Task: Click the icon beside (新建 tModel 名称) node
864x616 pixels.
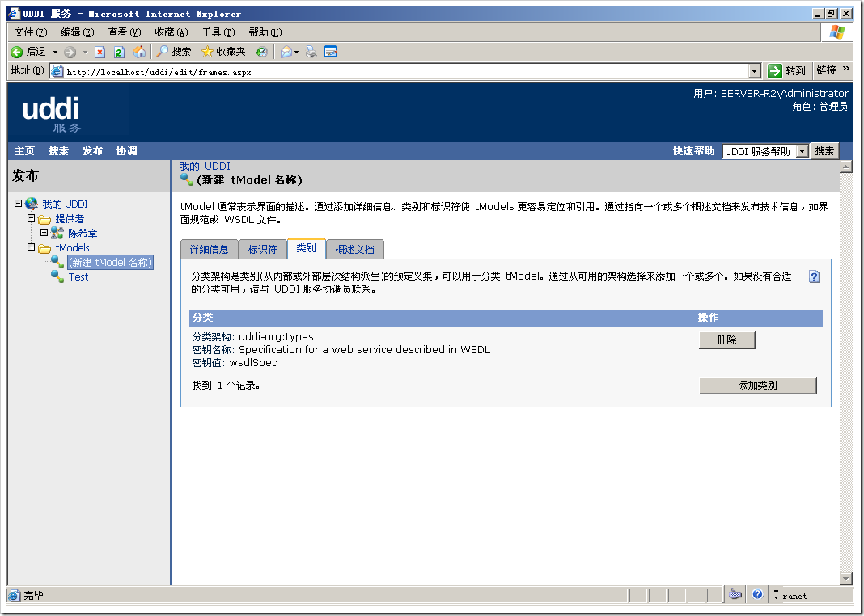Action: 57,263
